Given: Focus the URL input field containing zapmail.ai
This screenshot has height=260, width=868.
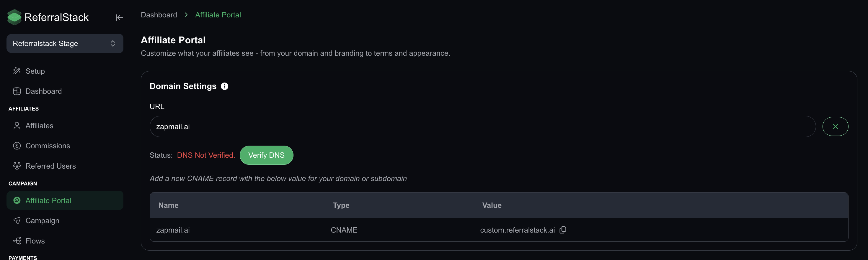Looking at the screenshot, I should pos(482,126).
